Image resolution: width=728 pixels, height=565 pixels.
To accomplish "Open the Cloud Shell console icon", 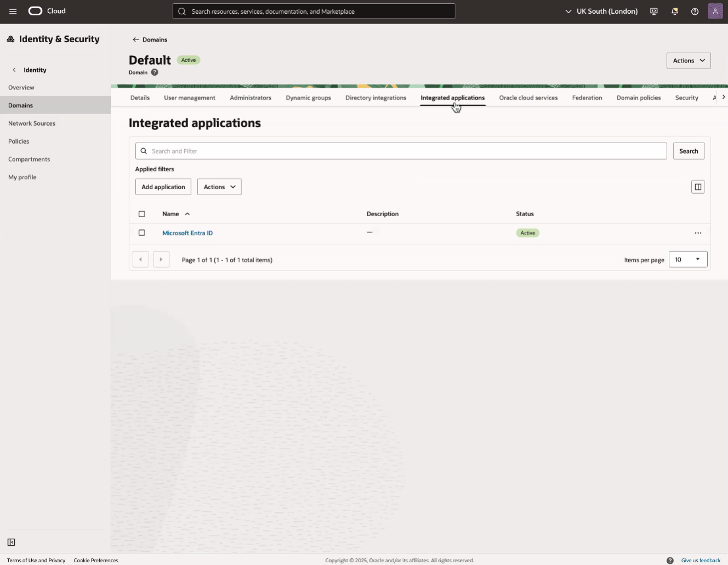I will (653, 11).
